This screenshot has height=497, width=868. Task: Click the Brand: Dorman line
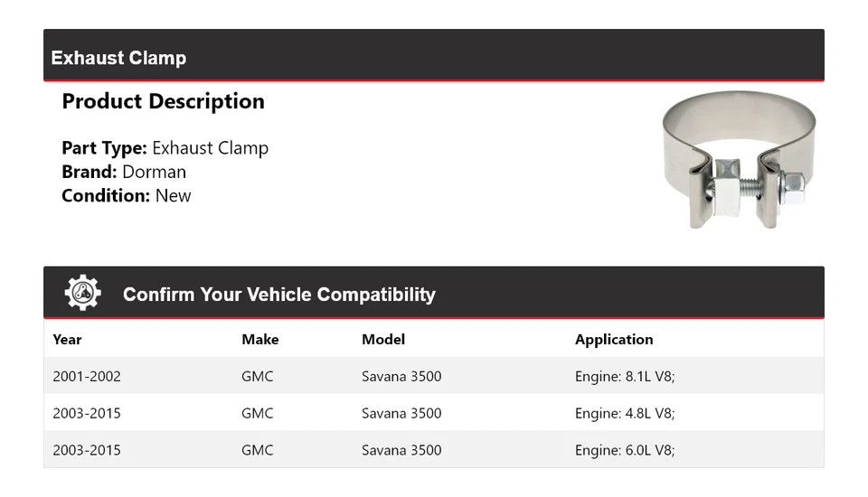(124, 172)
